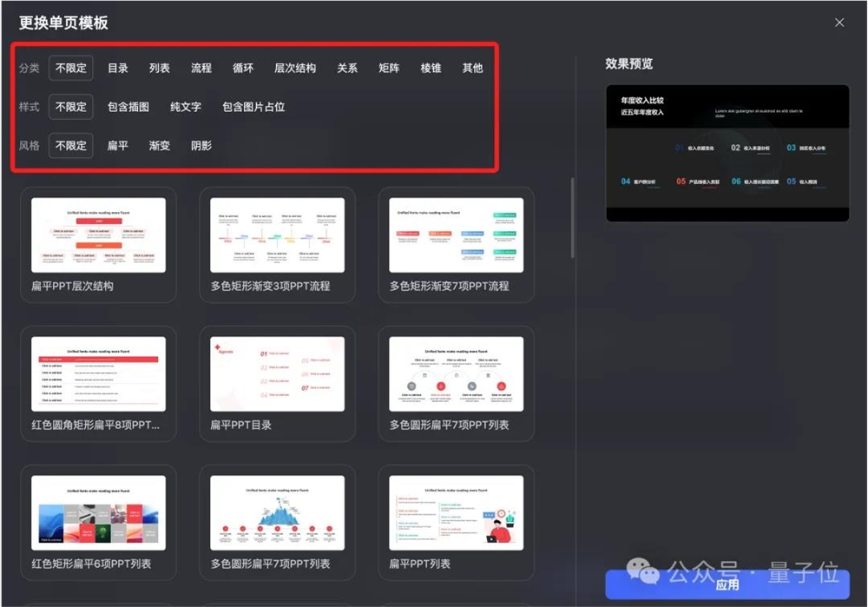
Task: Select the 循环 category filter
Action: pos(243,67)
